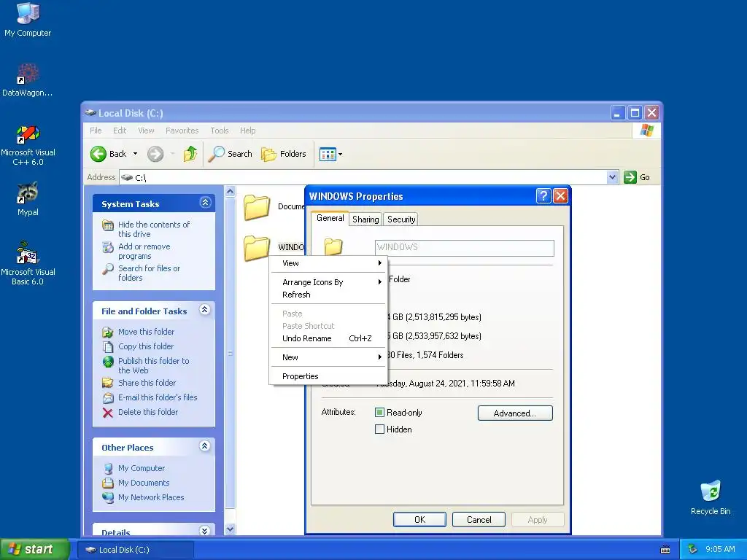Click the keyboard icon on taskbar
747x560 pixels.
(665, 551)
